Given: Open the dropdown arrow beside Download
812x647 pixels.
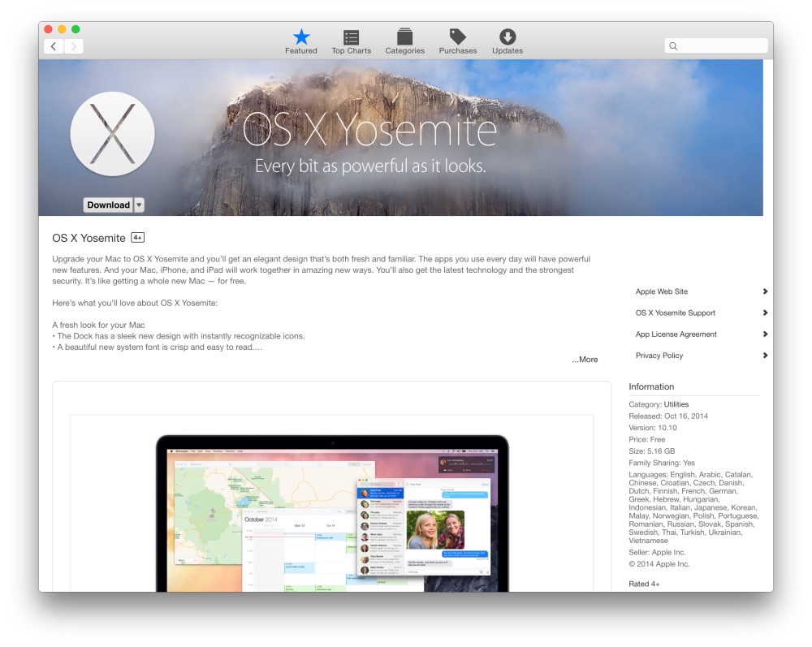Looking at the screenshot, I should pyautogui.click(x=139, y=205).
